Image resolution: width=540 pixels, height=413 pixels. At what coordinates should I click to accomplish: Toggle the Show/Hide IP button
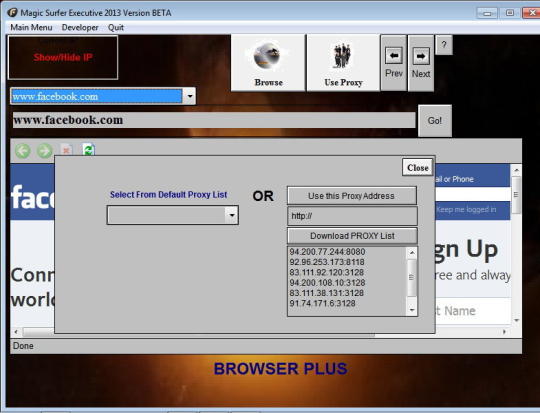[x=63, y=58]
